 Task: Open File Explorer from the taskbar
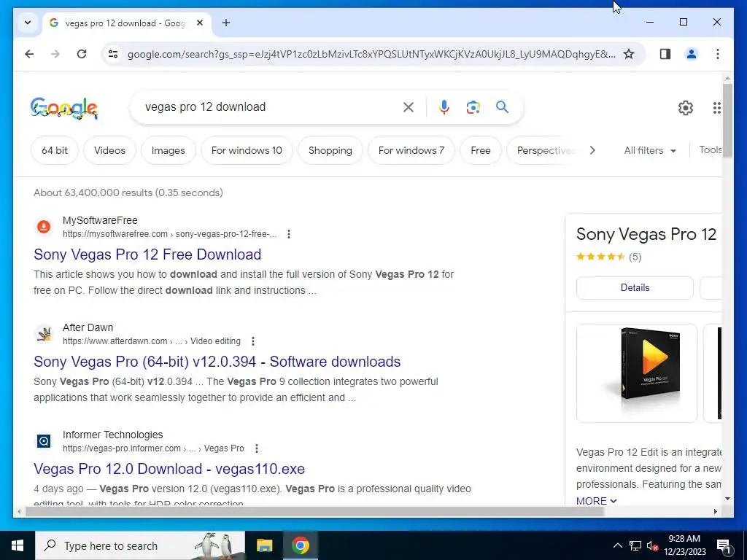264,545
